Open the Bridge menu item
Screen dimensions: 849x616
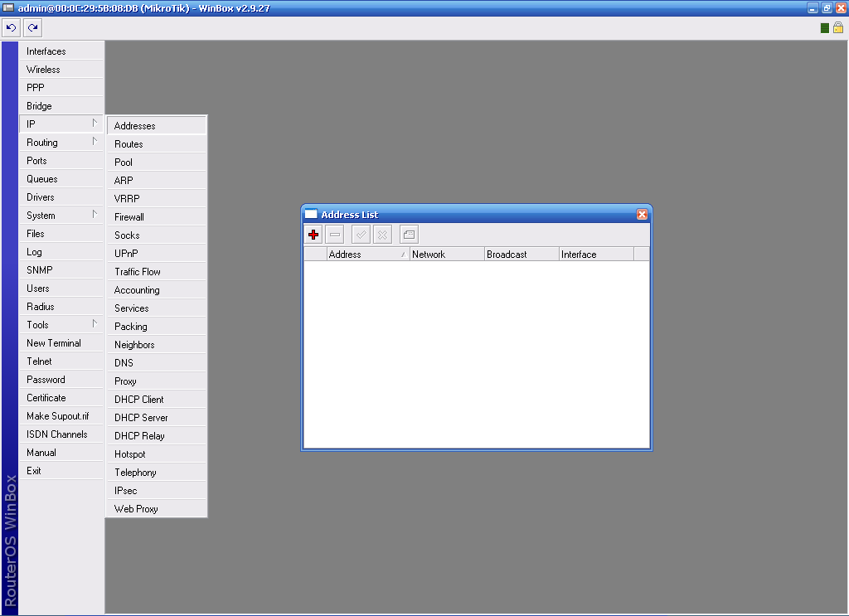click(x=61, y=106)
